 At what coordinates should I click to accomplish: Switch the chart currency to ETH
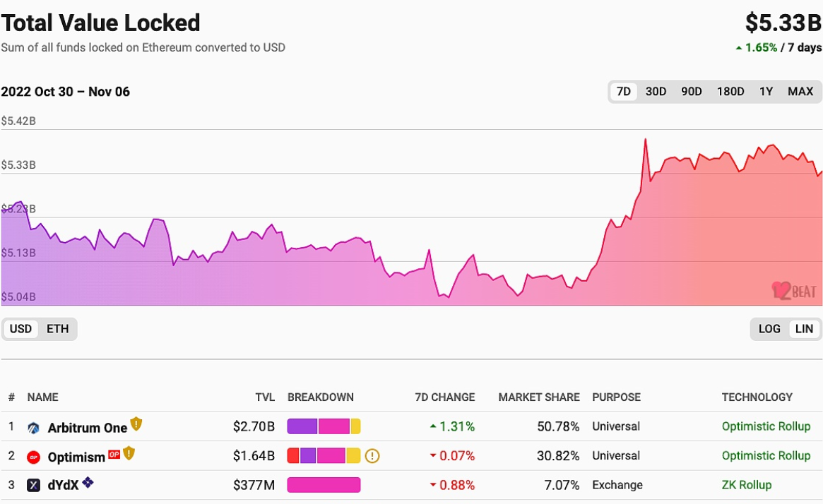(58, 329)
